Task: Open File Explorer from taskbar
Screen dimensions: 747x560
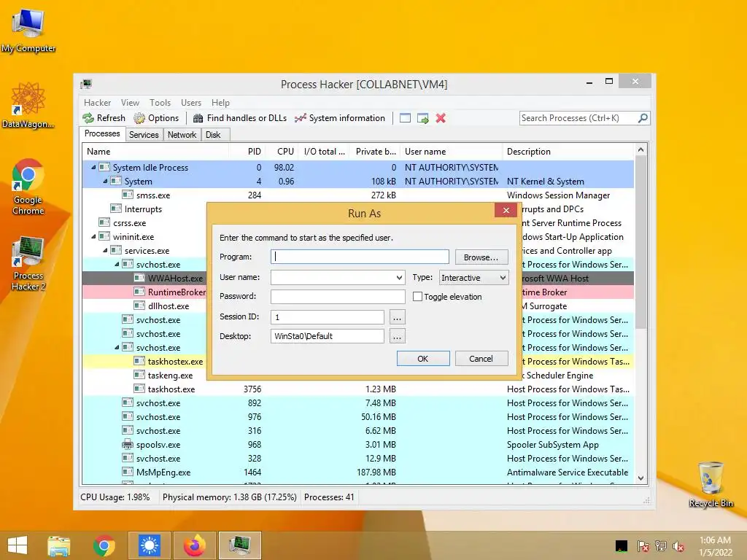Action: pyautogui.click(x=59, y=545)
